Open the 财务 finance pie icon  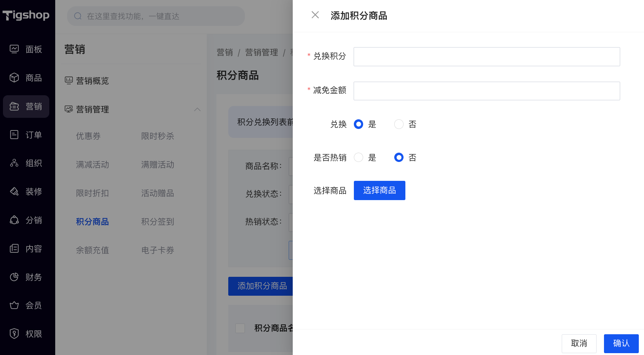[x=14, y=277]
